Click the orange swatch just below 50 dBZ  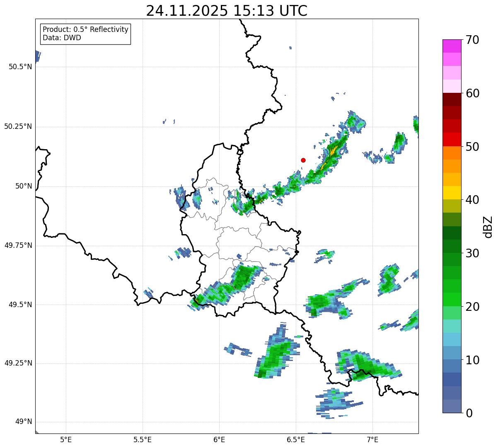[x=452, y=153]
